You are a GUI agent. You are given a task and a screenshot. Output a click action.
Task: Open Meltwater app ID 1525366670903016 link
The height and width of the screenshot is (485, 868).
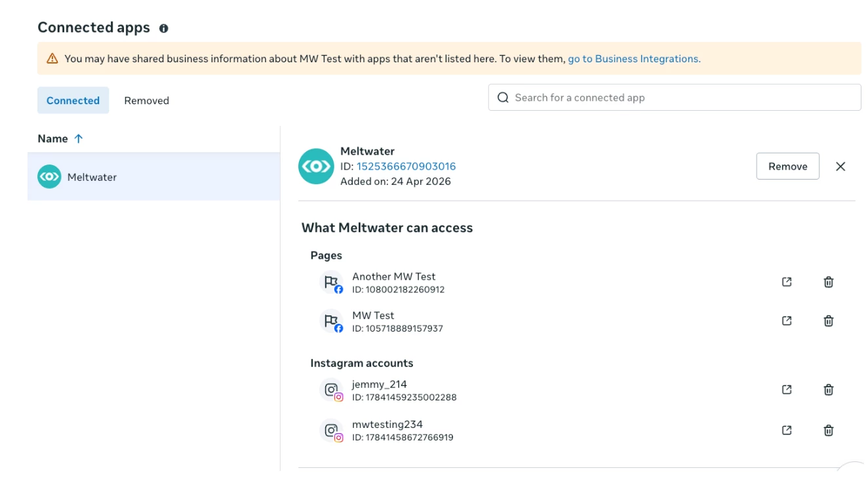(x=406, y=166)
